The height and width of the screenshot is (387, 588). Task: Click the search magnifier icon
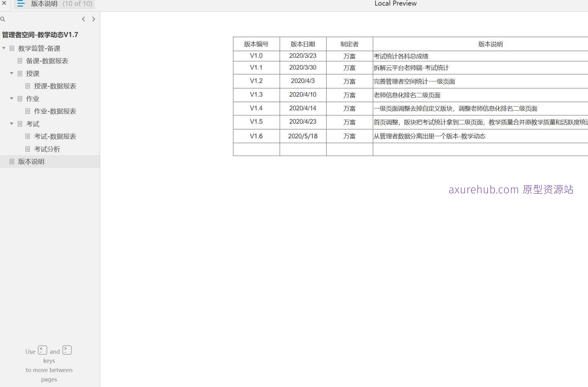(x=3, y=19)
